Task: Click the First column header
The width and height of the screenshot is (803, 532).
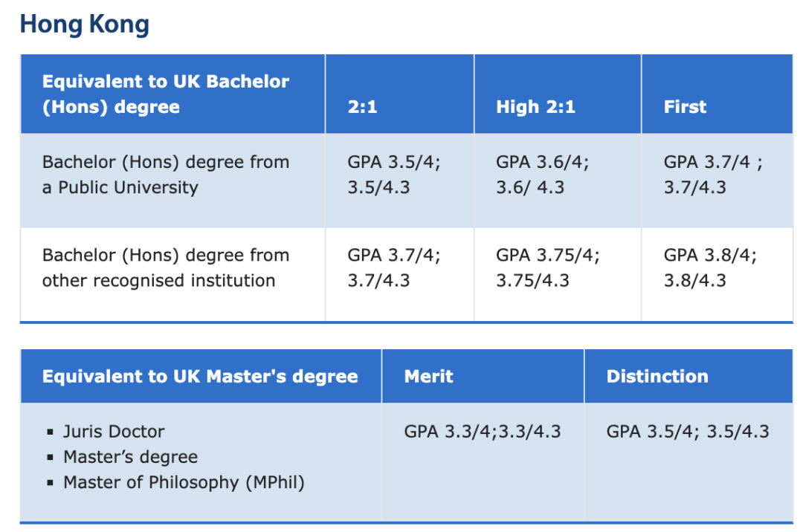Action: 717,94
